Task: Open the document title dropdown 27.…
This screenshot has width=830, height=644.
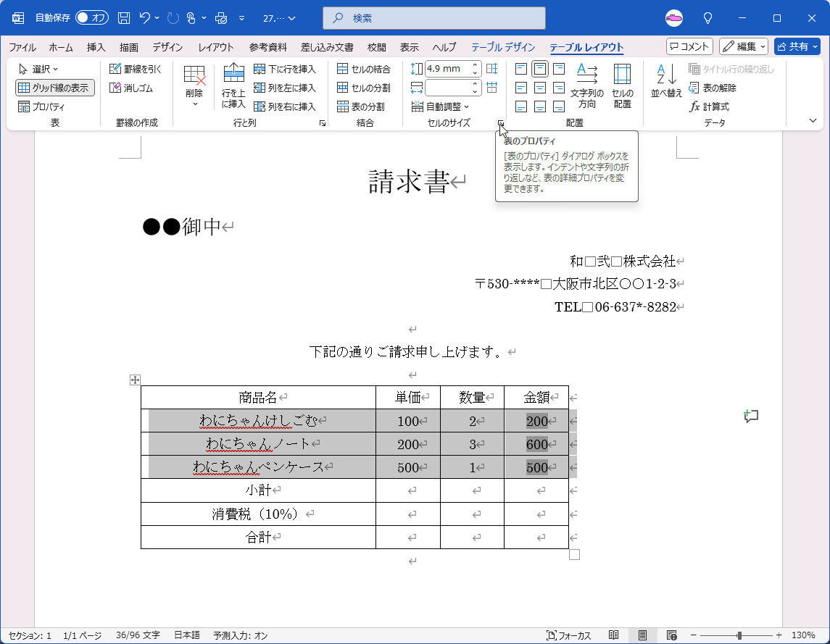Action: coord(279,18)
